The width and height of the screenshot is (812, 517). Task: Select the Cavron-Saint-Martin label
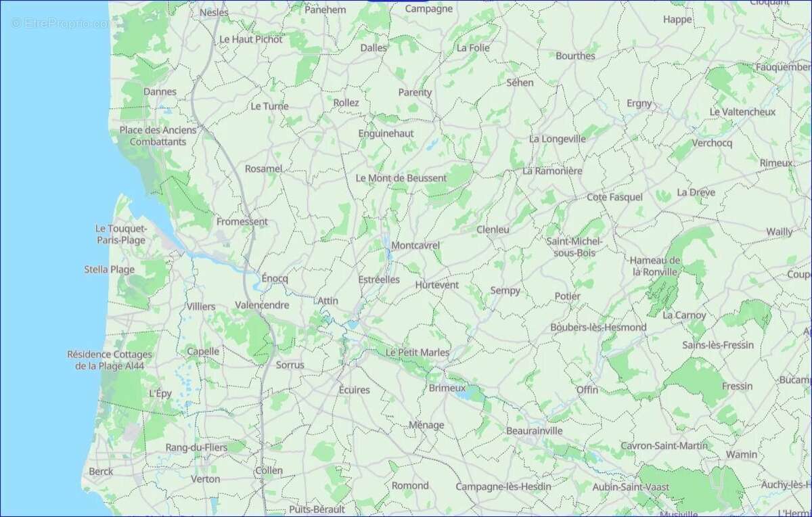(664, 445)
